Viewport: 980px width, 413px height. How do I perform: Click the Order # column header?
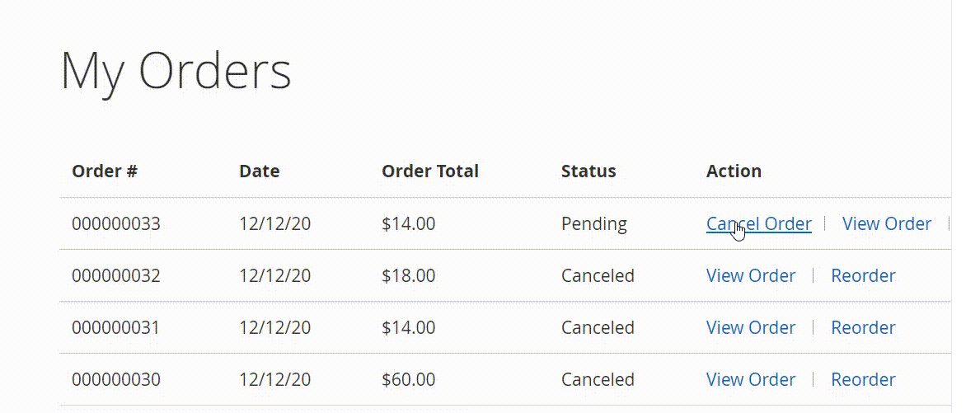click(105, 171)
